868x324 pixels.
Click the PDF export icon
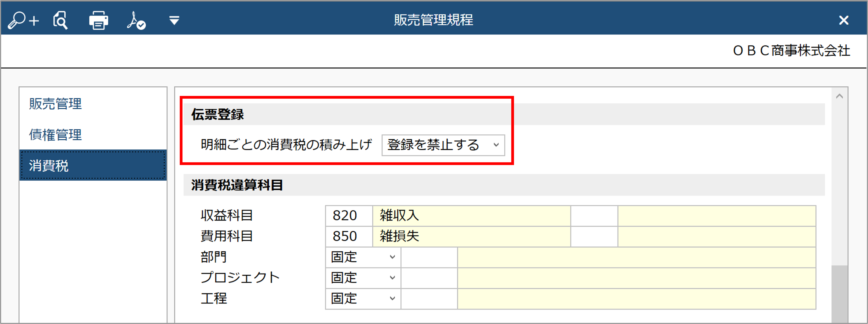pyautogui.click(x=136, y=21)
